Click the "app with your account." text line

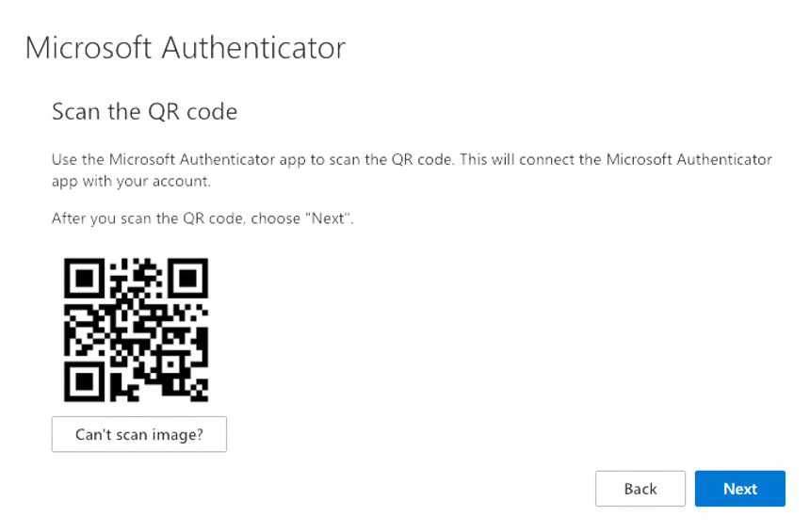(131, 182)
